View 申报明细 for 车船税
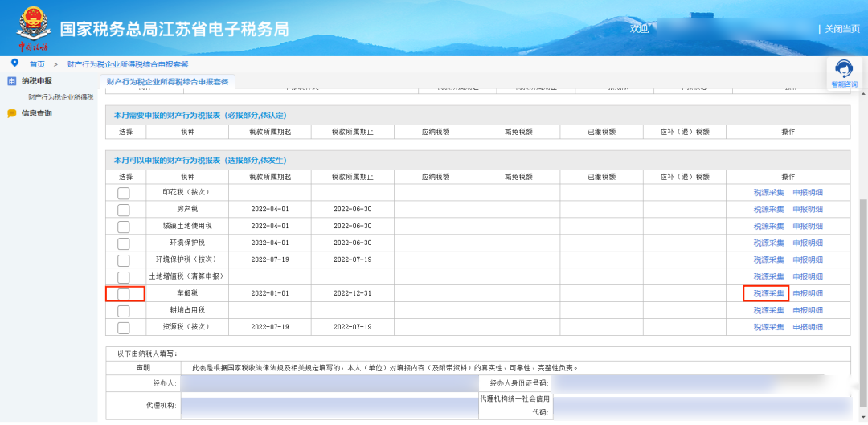This screenshot has width=868, height=425. [808, 293]
